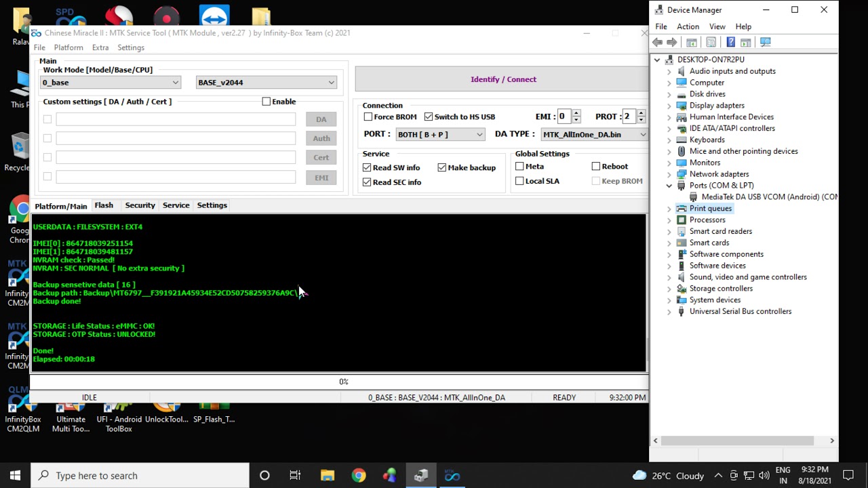868x488 pixels.
Task: Open the DA TYPE MTK_AllInOne_DA.bin dropdown
Action: pyautogui.click(x=594, y=134)
